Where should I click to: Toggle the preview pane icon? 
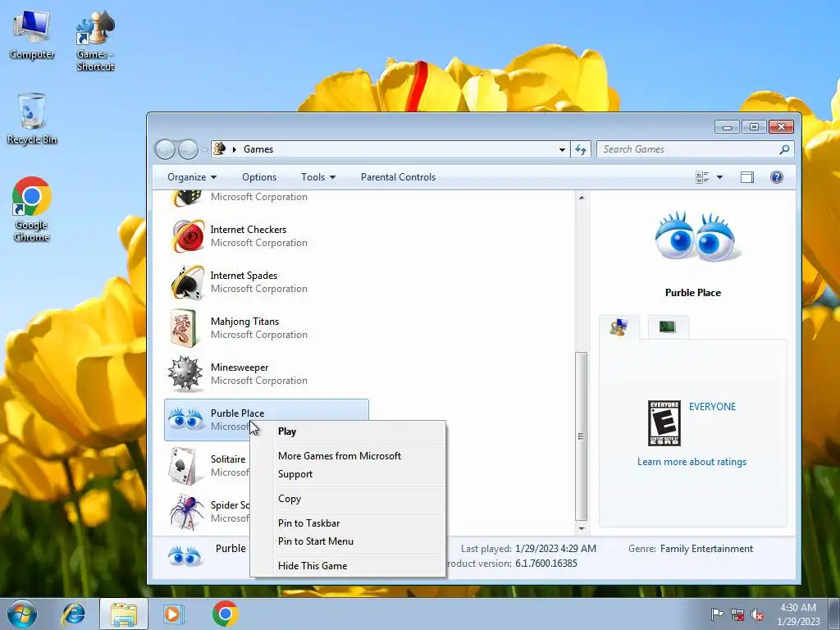[746, 177]
